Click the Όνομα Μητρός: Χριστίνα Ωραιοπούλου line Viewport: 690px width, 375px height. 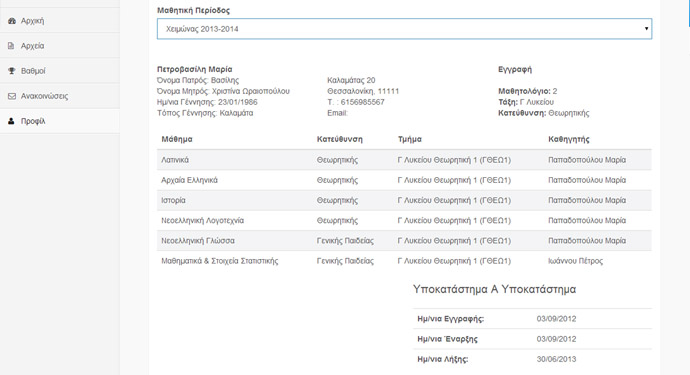pyautogui.click(x=223, y=91)
